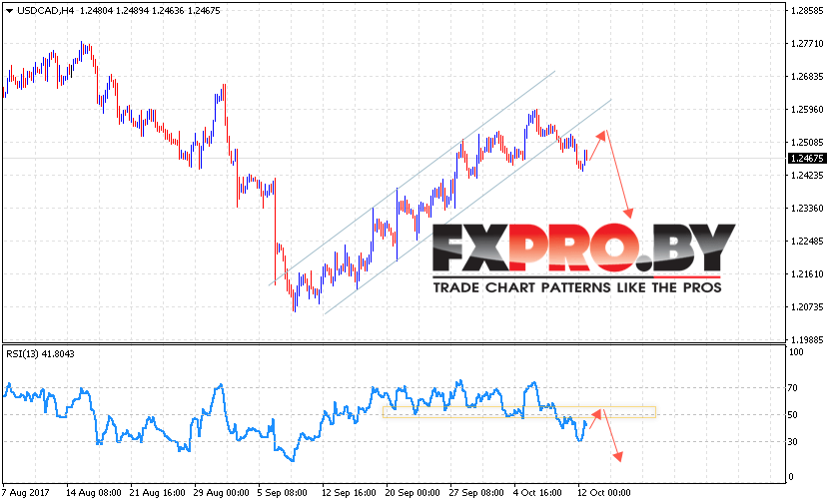Click the RSI 50 level label
The height and width of the screenshot is (504, 828).
pyautogui.click(x=793, y=415)
